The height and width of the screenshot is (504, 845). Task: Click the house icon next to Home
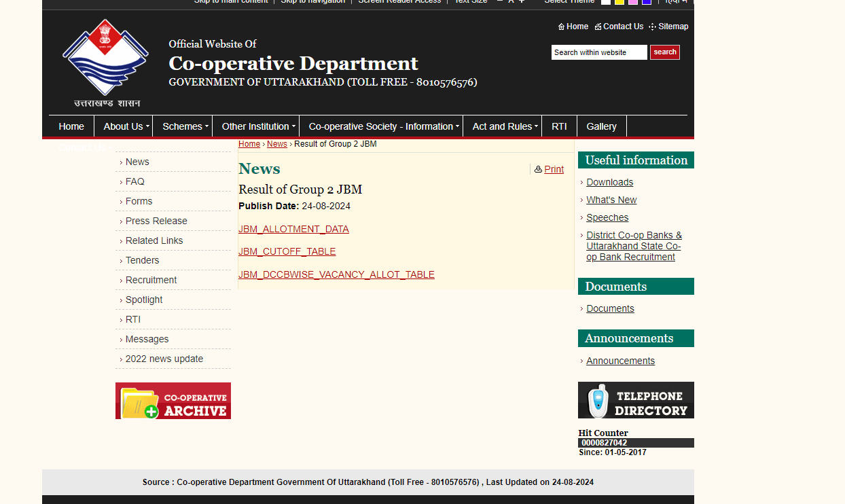pos(561,27)
